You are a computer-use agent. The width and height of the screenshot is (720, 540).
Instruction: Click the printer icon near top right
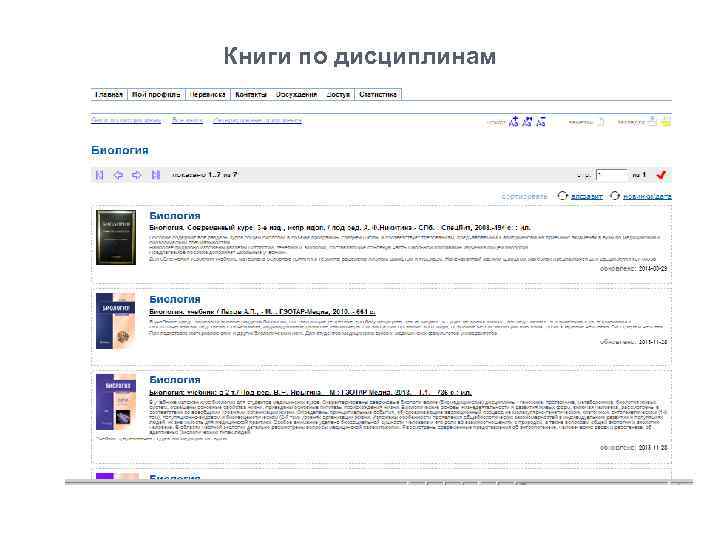pos(652,122)
